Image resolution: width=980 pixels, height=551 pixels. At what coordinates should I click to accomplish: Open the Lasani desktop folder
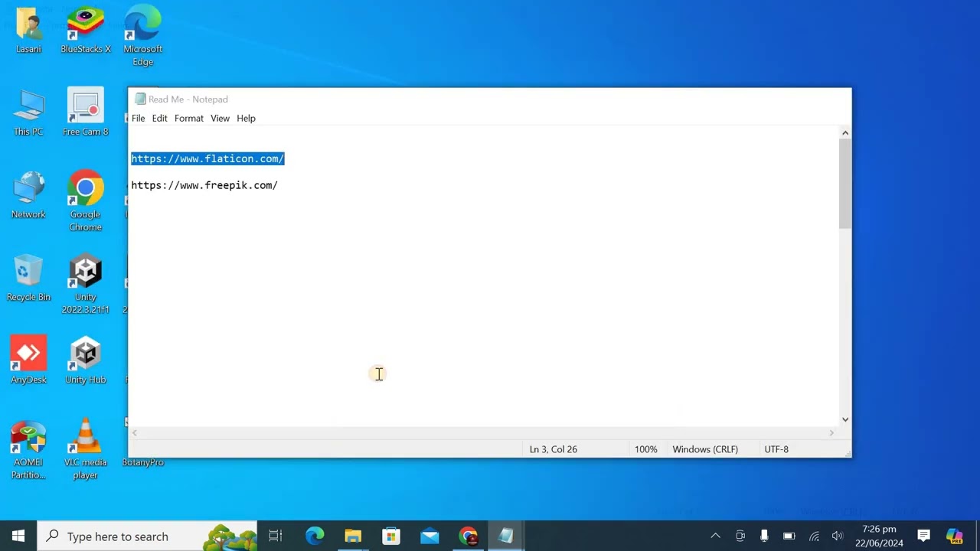[x=28, y=31]
